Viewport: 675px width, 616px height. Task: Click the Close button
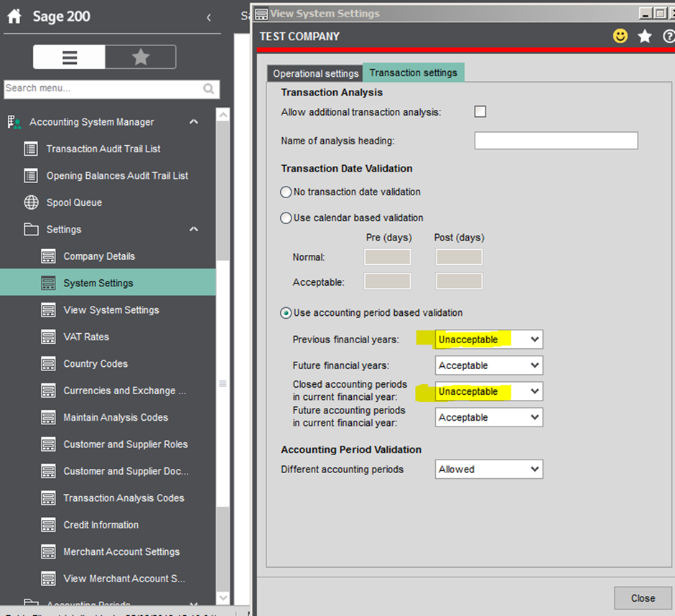[643, 598]
